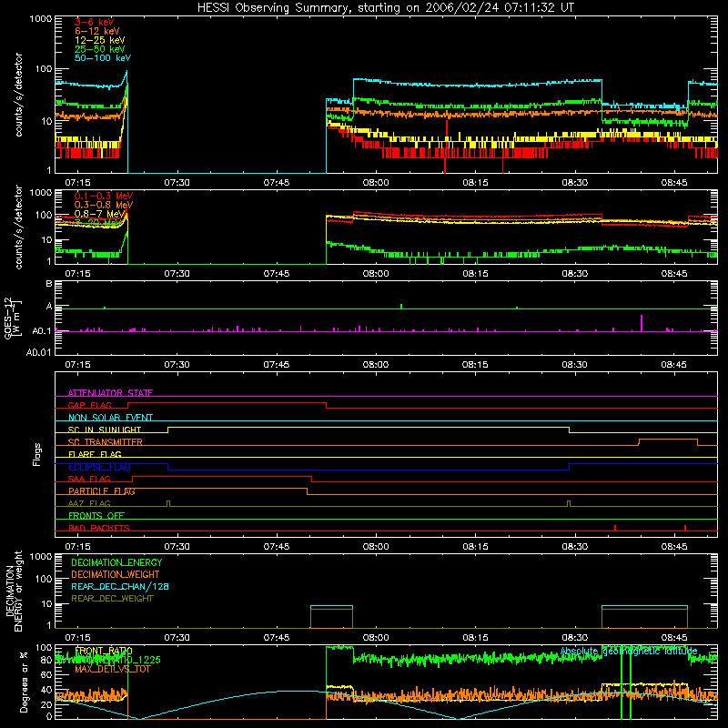Click the 0.1-0.3 MeV legend label
728x728 pixels.
pos(104,196)
